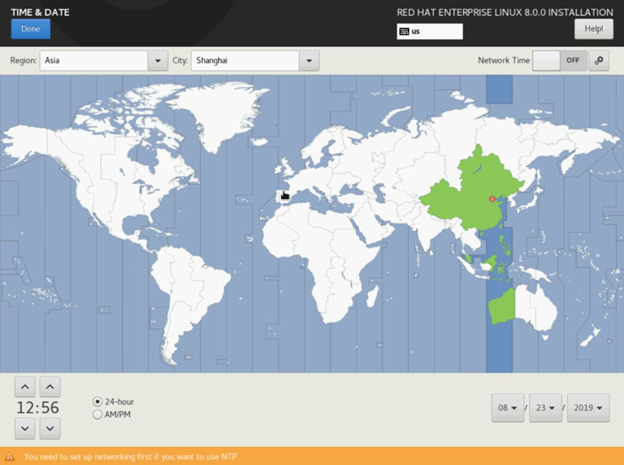Image resolution: width=624 pixels, height=465 pixels.
Task: Click Greenland on the world map
Action: [223, 111]
